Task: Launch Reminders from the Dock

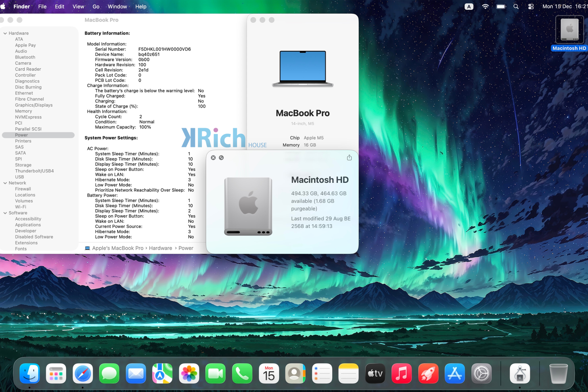Action: [322, 374]
